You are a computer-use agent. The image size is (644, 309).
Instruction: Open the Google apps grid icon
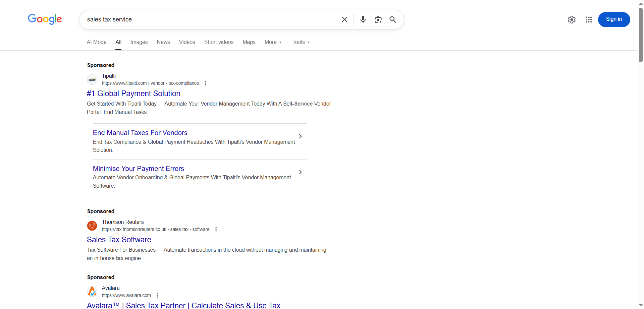(x=589, y=19)
